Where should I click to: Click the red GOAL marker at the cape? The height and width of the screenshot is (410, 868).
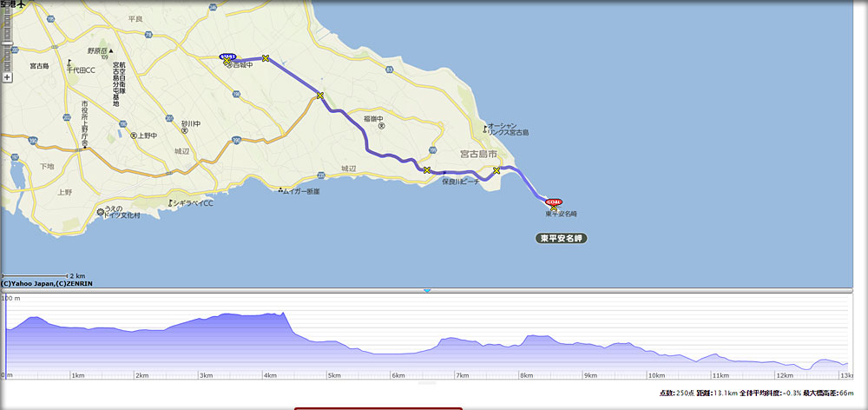[x=554, y=202]
